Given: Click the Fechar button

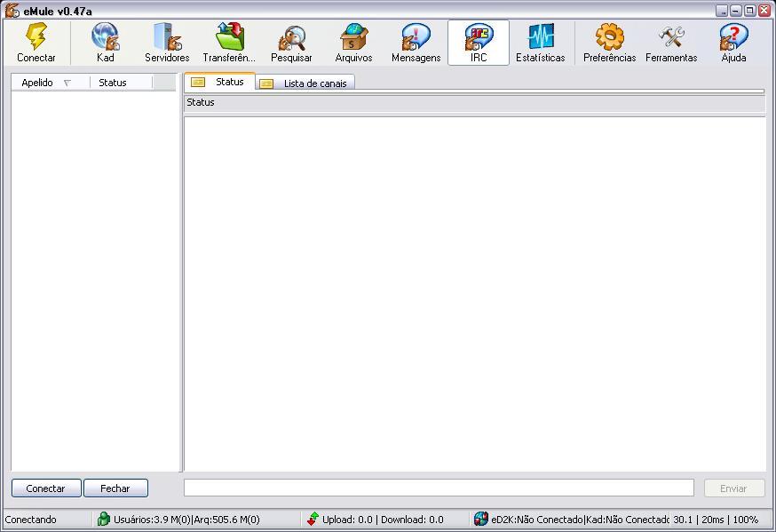Looking at the screenshot, I should click(115, 488).
